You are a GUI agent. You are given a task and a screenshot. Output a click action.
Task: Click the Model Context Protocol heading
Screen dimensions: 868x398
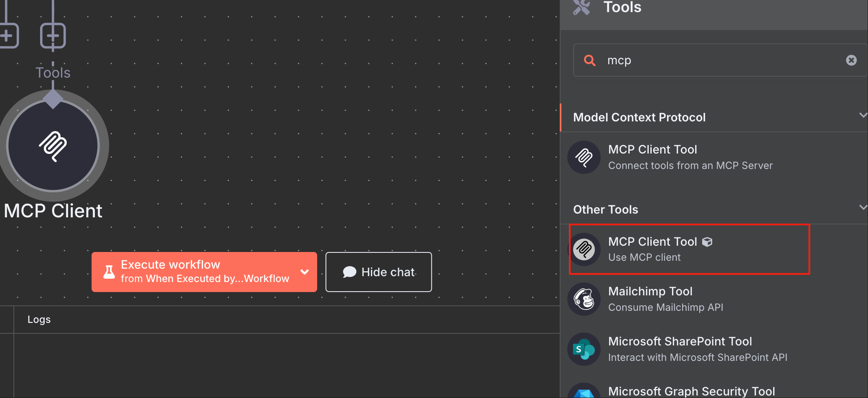[x=639, y=117]
